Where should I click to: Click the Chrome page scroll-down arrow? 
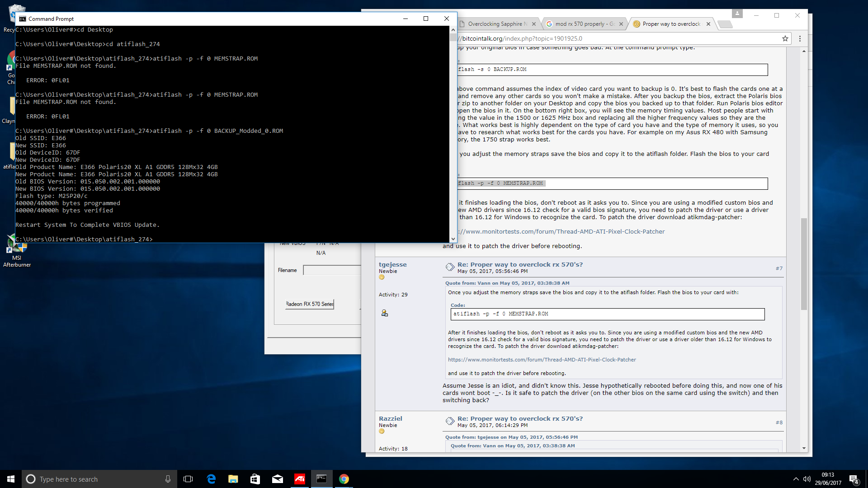pyautogui.click(x=804, y=448)
